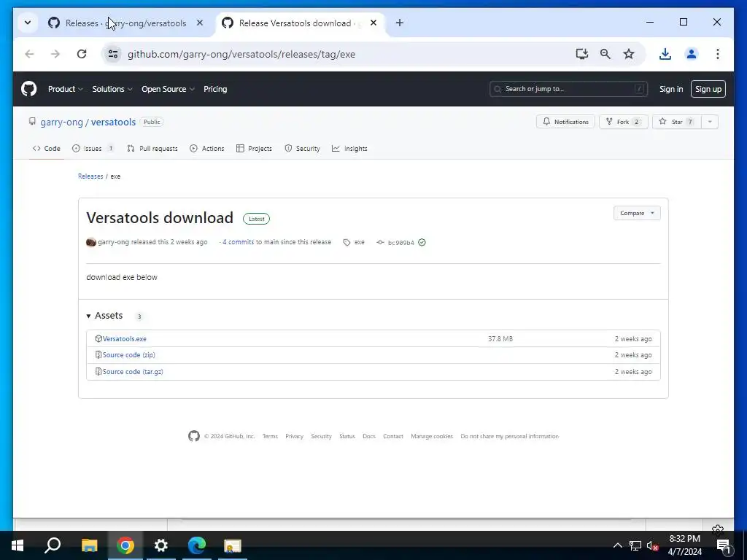This screenshot has height=560, width=747.
Task: Click Sign in
Action: [x=671, y=89]
